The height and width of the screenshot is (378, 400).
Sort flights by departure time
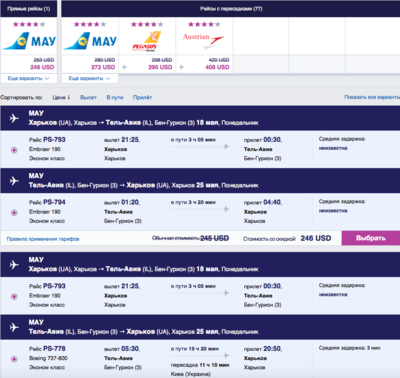click(88, 97)
